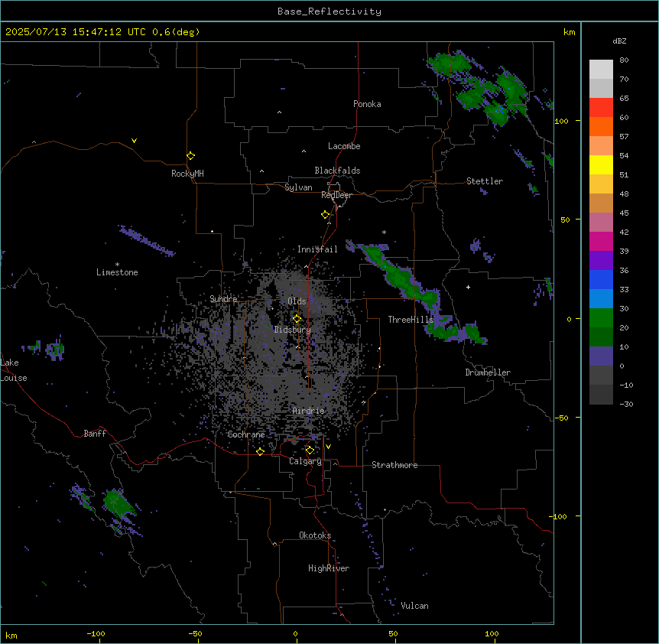Click the white plus marker north of Drumheller
659x644 pixels.
click(x=468, y=287)
